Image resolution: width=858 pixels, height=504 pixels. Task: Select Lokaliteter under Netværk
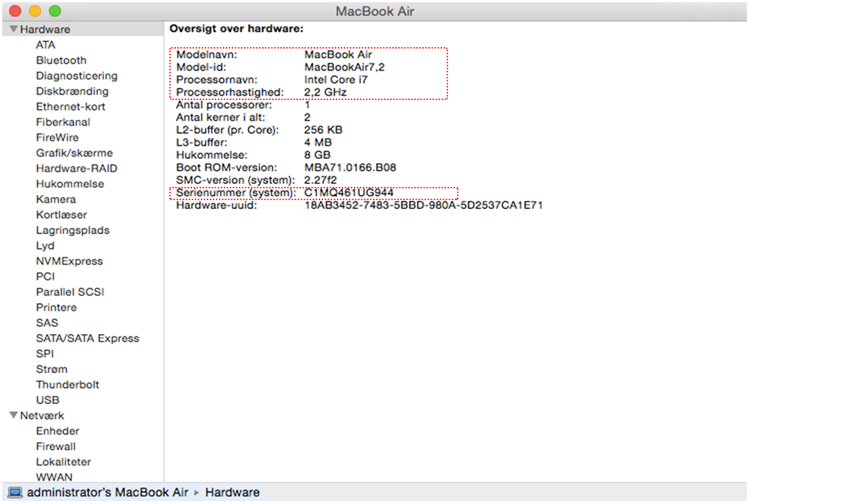tap(63, 462)
